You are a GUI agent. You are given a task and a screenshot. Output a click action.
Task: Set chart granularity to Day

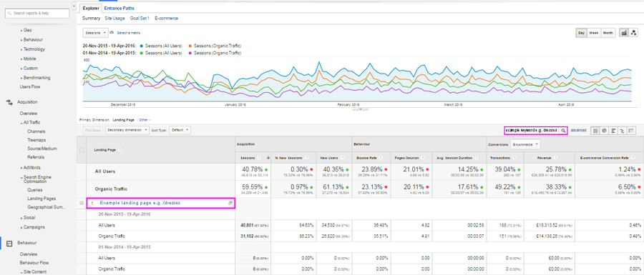581,33
